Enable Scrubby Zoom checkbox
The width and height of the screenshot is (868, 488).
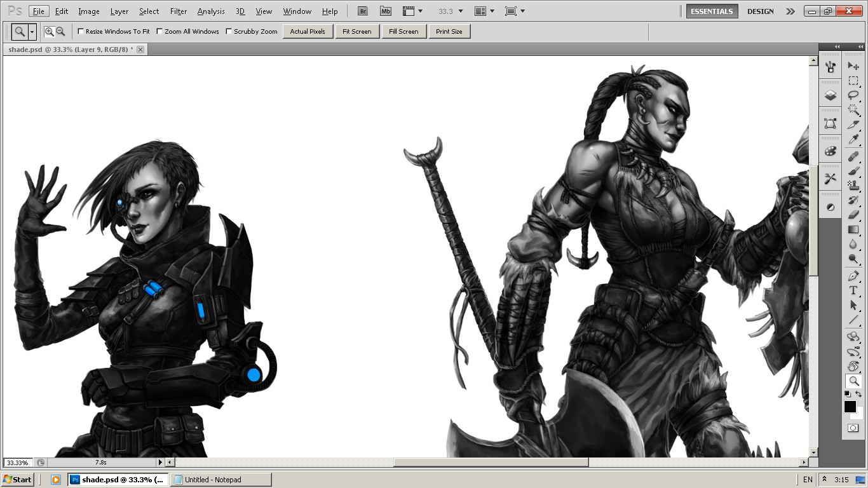(229, 31)
